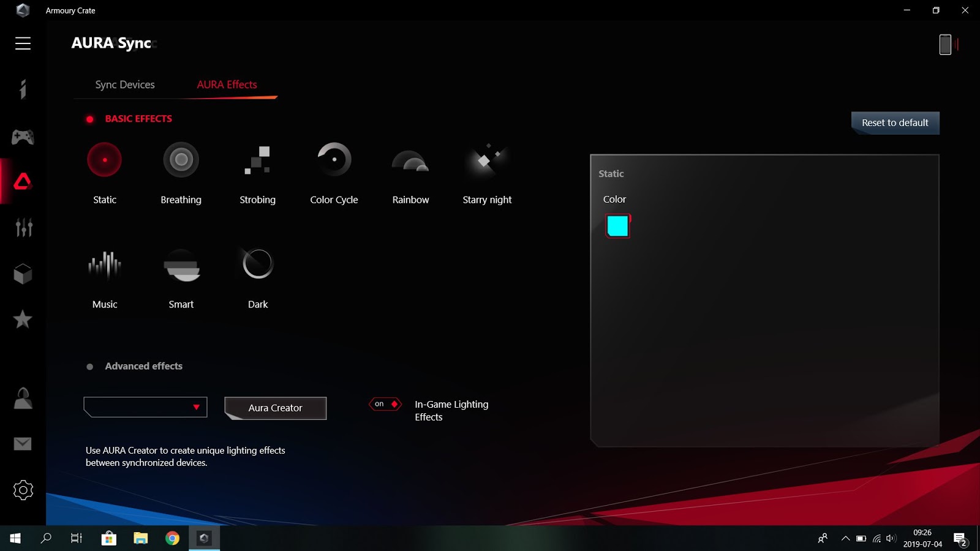980x551 pixels.
Task: Open the tuning sliders sidebar icon
Action: (x=23, y=227)
